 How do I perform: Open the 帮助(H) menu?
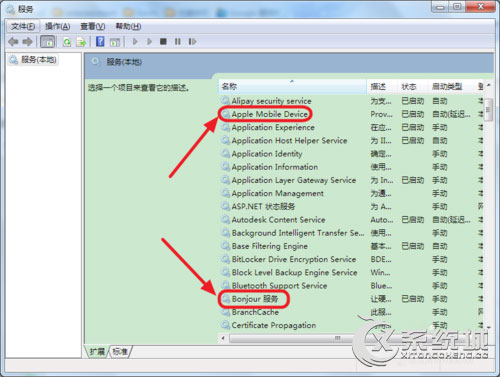coord(128,26)
